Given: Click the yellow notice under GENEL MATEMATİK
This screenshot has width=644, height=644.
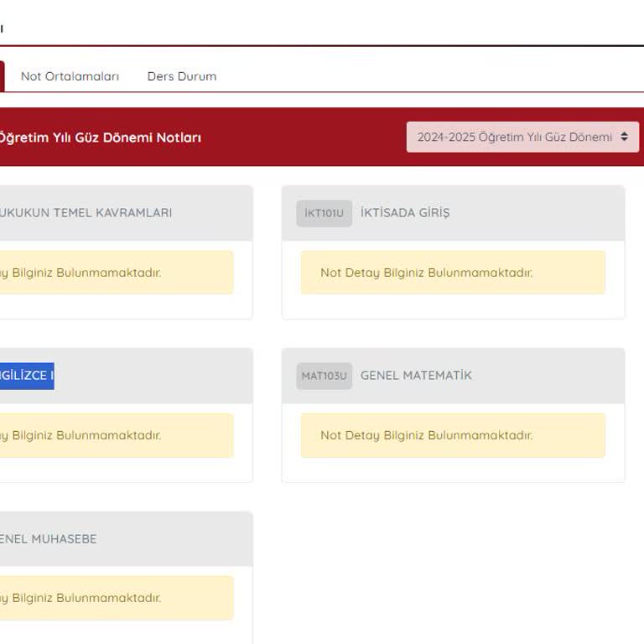Looking at the screenshot, I should click(x=453, y=435).
